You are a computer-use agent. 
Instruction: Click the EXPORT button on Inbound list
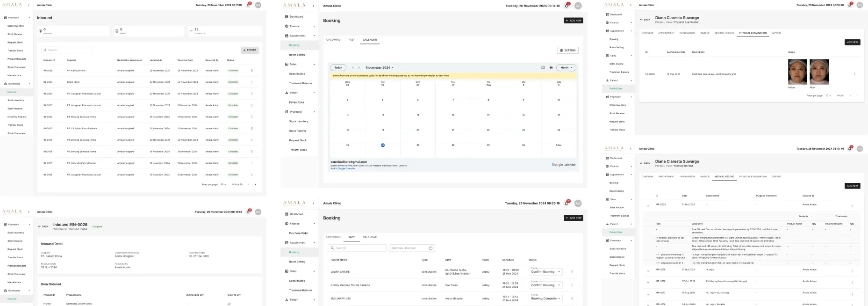click(250, 50)
